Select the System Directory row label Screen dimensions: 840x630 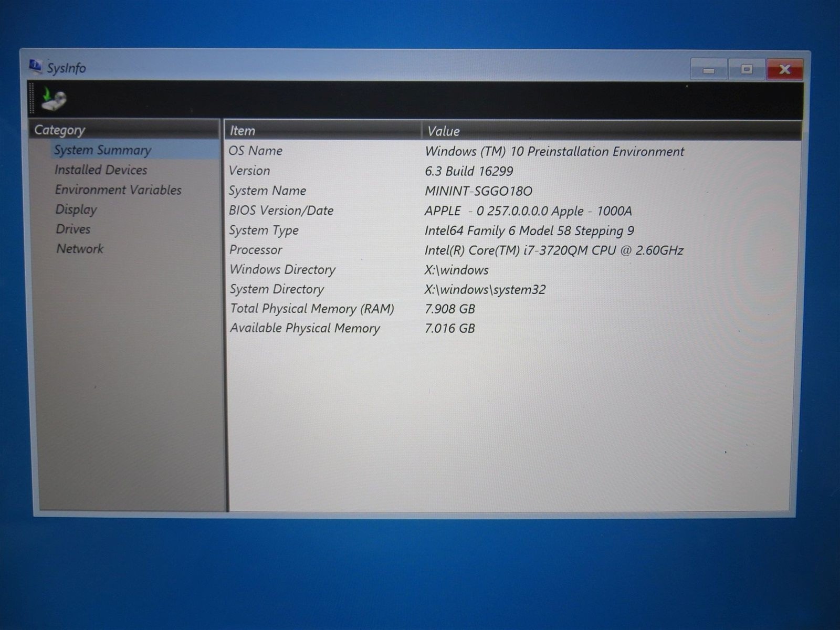pos(277,289)
